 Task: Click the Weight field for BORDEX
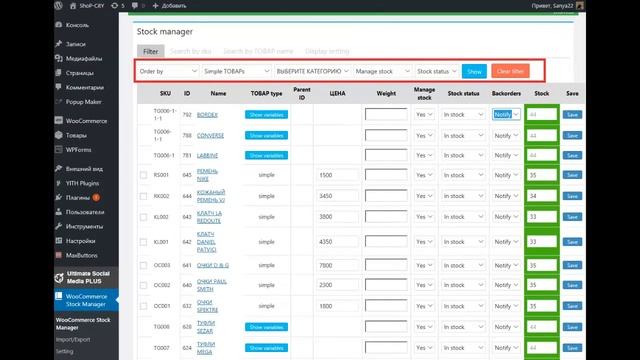[386, 115]
